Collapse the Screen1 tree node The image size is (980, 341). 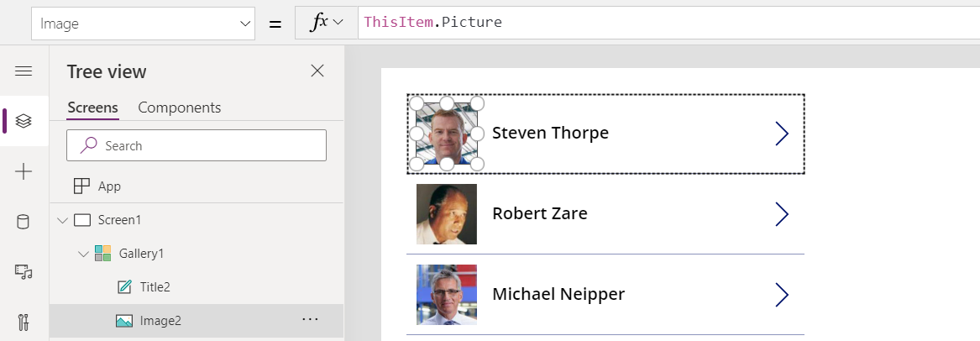(x=61, y=220)
